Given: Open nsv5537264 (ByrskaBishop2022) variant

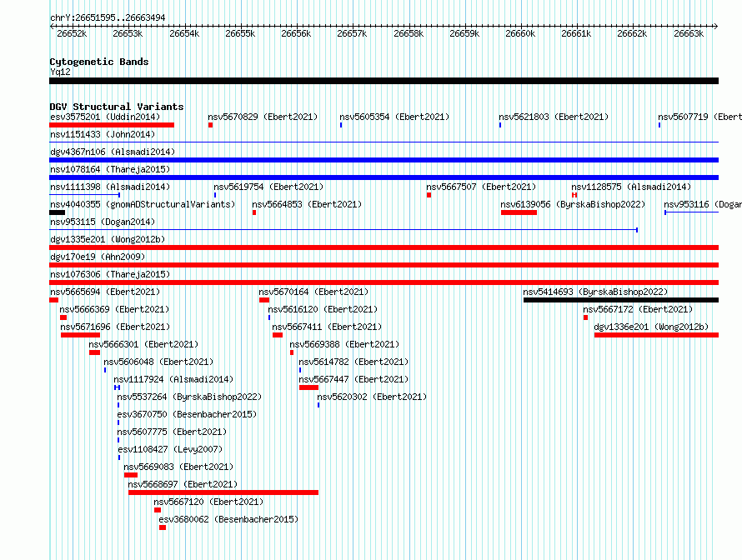Looking at the screenshot, I should pyautogui.click(x=189, y=397).
